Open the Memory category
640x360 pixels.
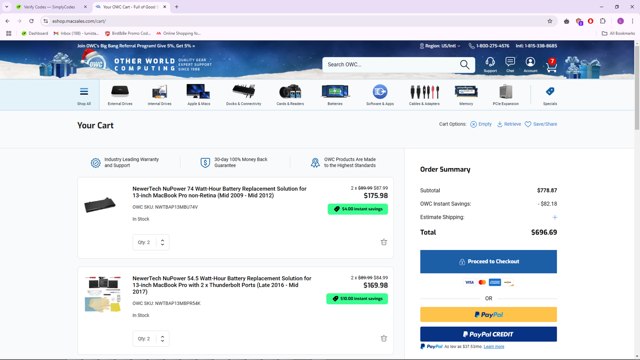tap(466, 95)
